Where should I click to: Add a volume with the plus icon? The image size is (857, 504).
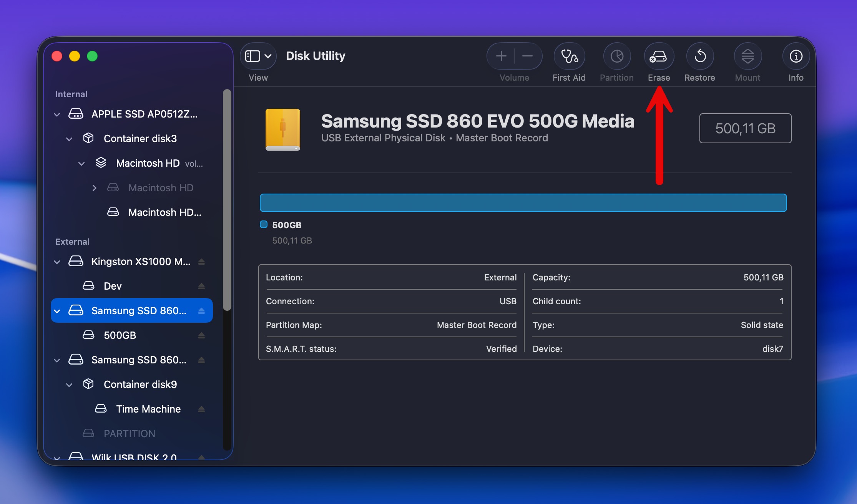(x=501, y=56)
